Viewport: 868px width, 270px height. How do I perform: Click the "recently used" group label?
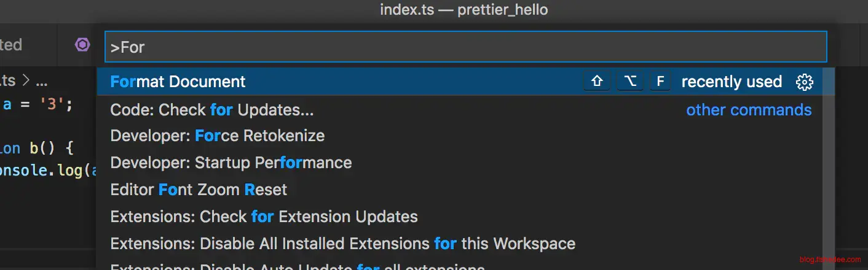click(732, 82)
